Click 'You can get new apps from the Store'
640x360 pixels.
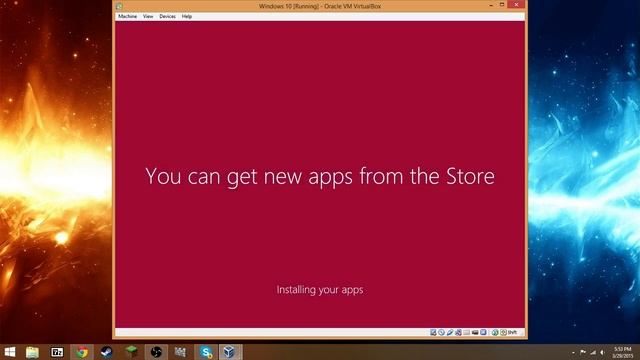tap(320, 176)
